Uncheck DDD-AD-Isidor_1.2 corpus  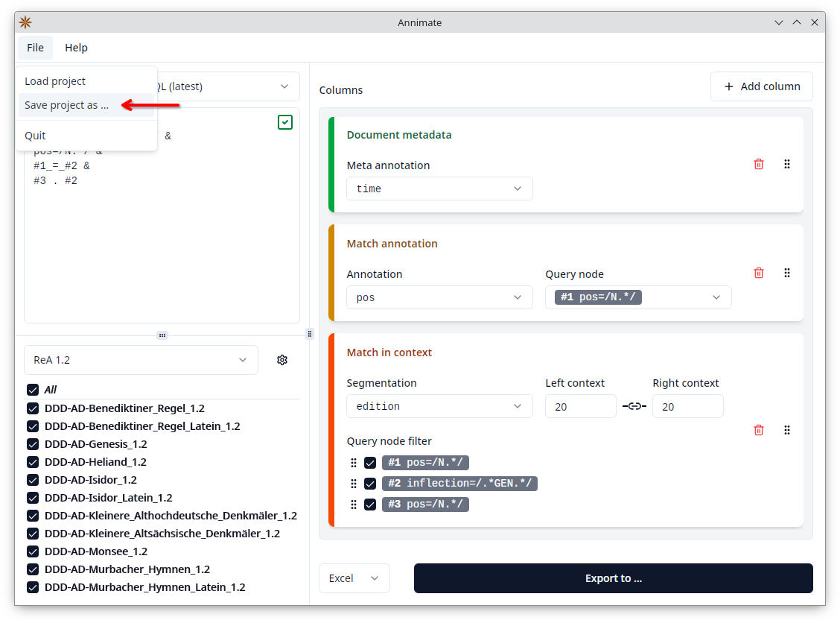tap(33, 480)
